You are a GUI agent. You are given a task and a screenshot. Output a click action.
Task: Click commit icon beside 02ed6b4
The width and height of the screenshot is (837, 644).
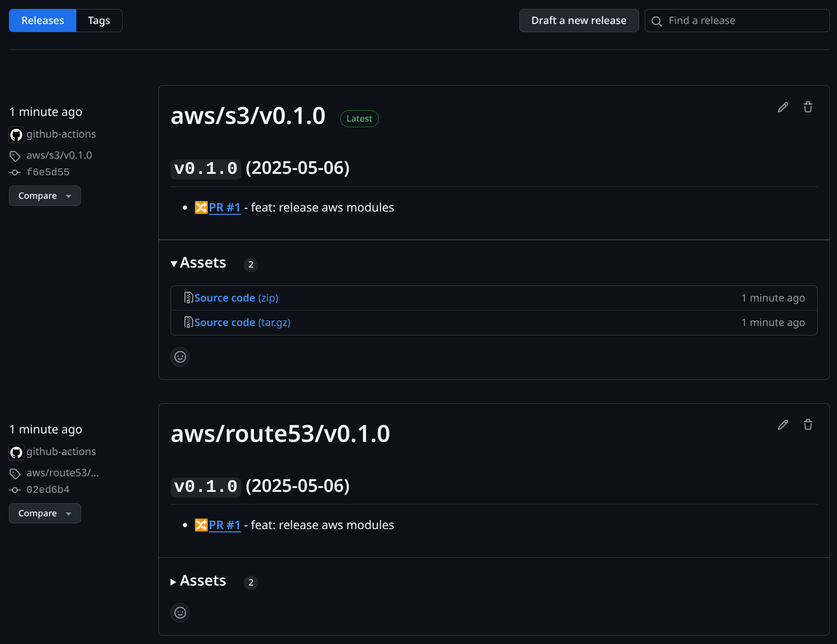15,490
